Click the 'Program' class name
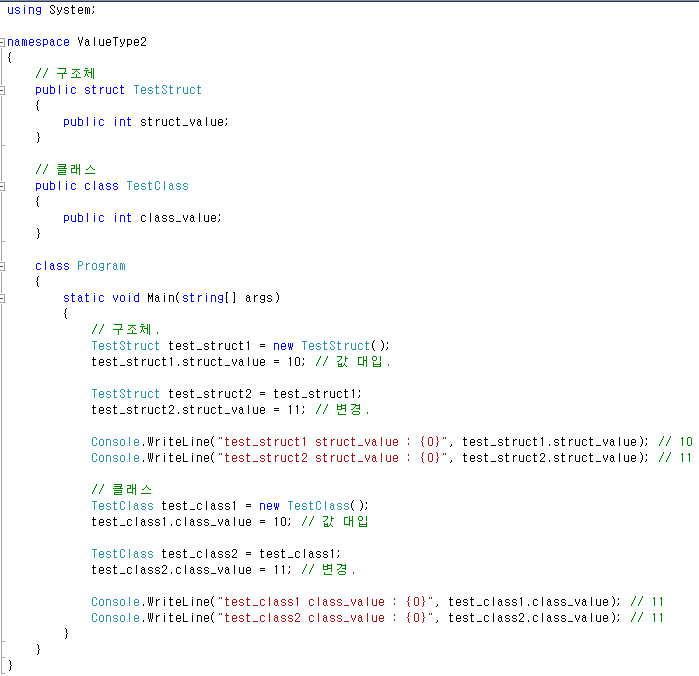The height and width of the screenshot is (676, 699). tap(101, 266)
